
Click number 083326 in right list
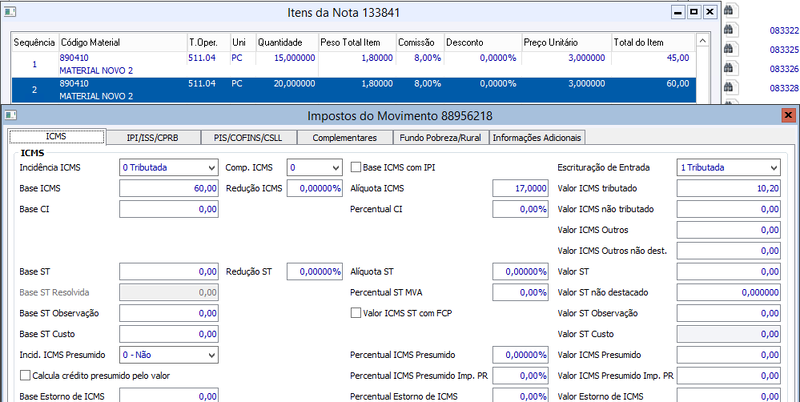[x=784, y=69]
